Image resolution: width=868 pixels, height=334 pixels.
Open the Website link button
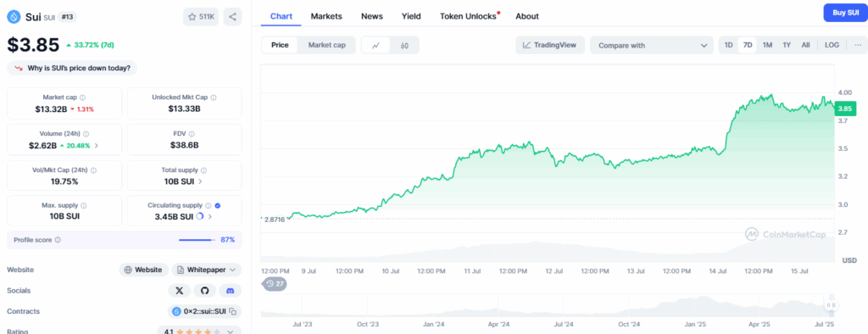[144, 270]
